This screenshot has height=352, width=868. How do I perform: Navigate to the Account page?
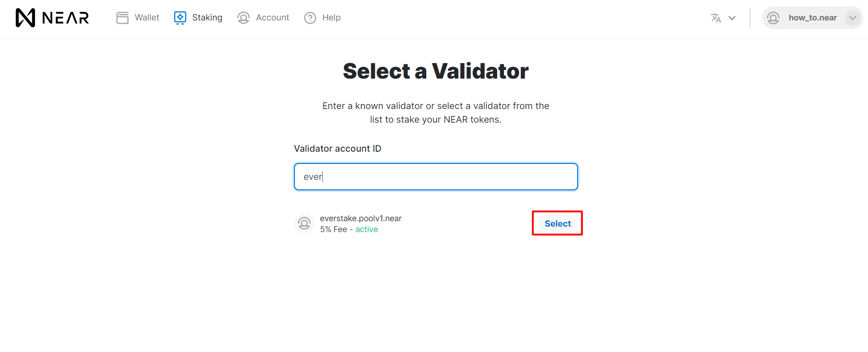[272, 17]
